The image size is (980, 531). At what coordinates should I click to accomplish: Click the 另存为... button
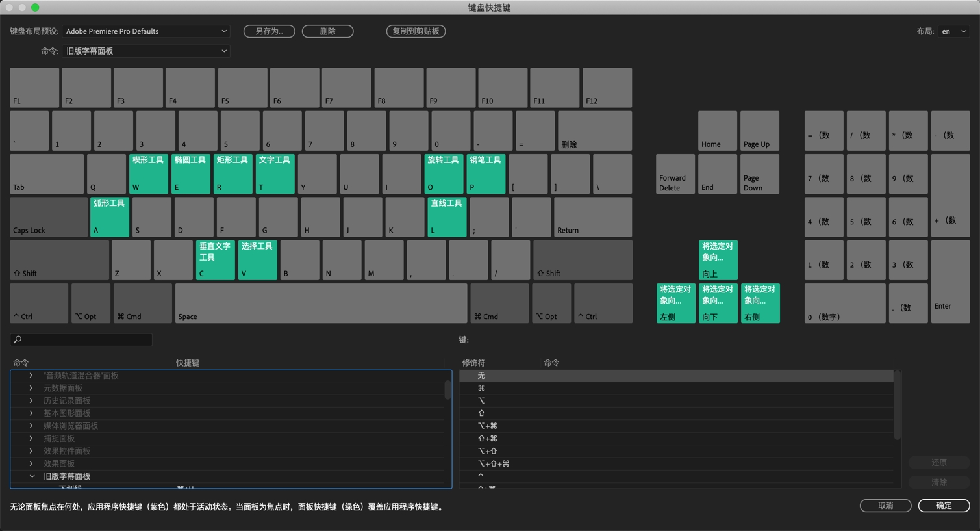pyautogui.click(x=270, y=31)
